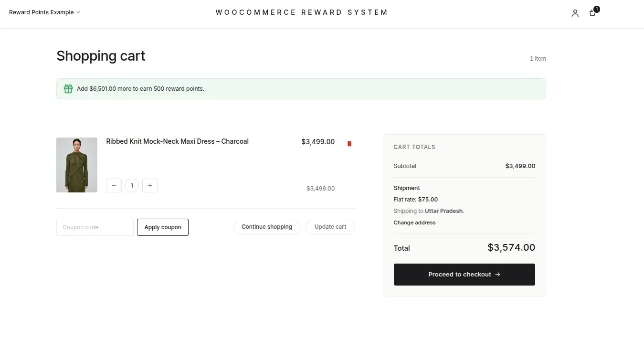Click the cart badge count 1
Viewport: 644px width, 350px height.
[x=597, y=9]
